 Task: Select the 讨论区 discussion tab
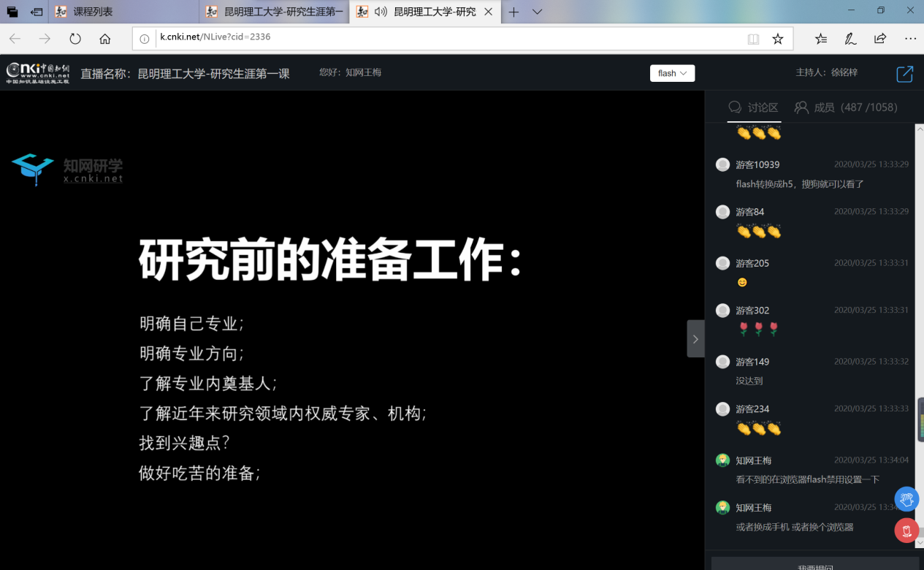(754, 107)
